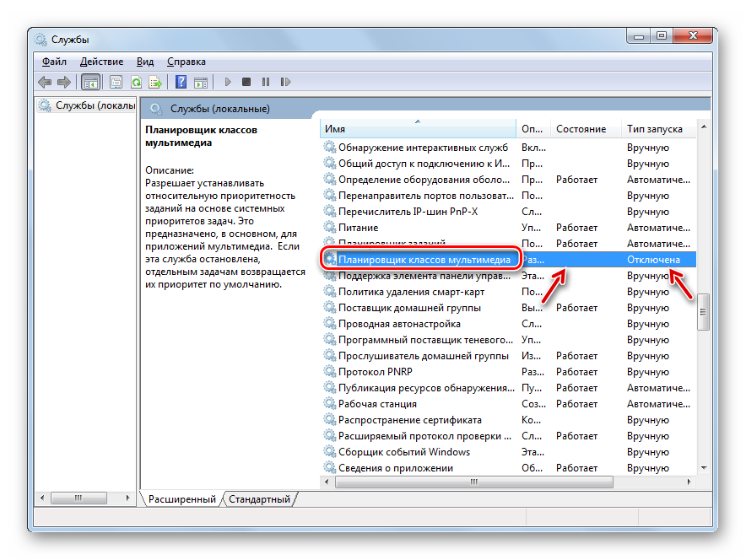
Task: Click the gear icon of Политика удаления смарт-карт
Action: (x=330, y=292)
